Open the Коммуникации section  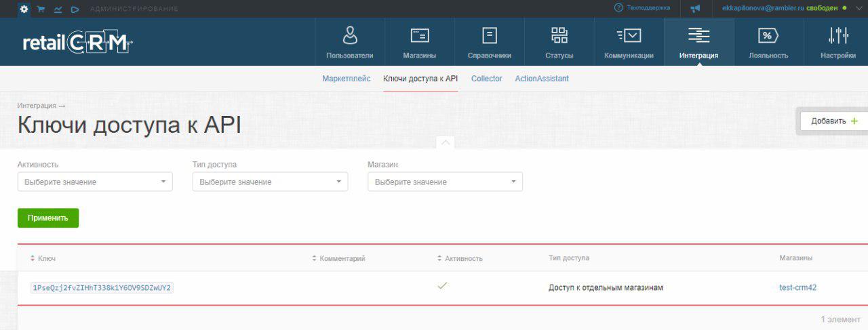point(629,42)
